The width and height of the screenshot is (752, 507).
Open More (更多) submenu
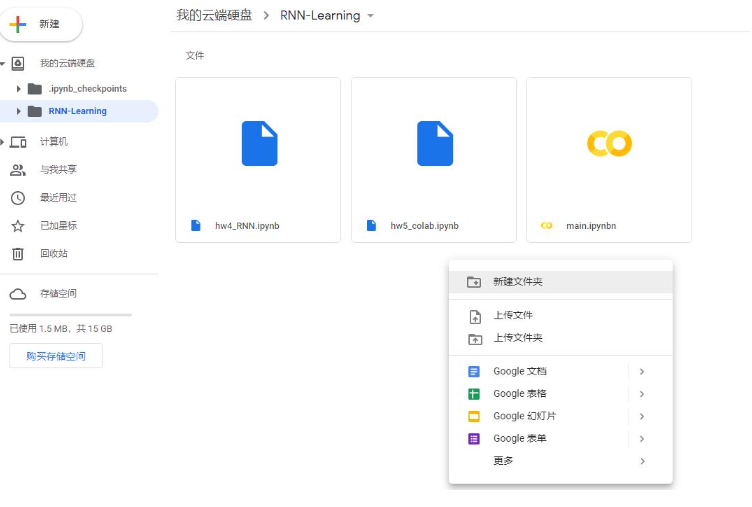click(x=561, y=461)
